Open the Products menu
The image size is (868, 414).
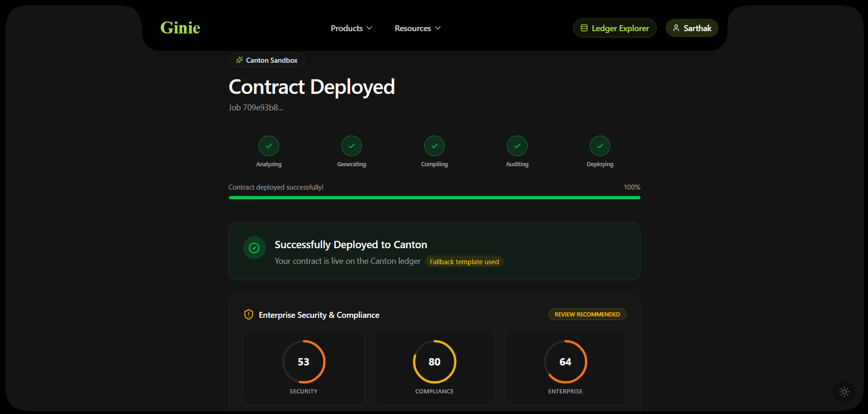click(351, 28)
